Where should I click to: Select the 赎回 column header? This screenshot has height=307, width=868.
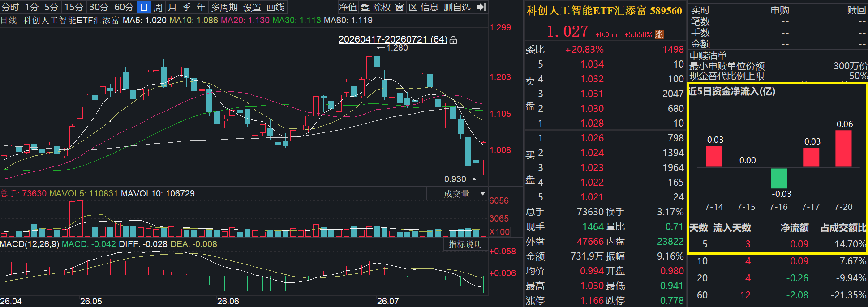[857, 10]
